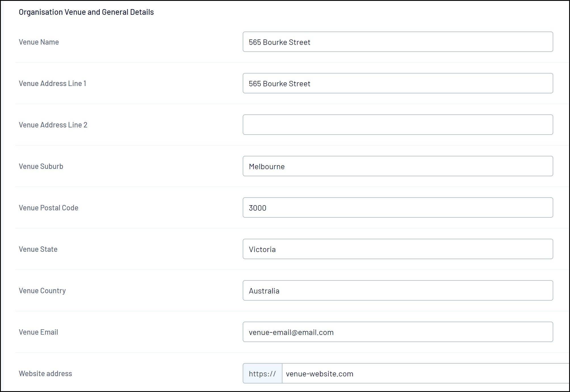Select the Venue Suburb field containing Melbourne

(397, 166)
